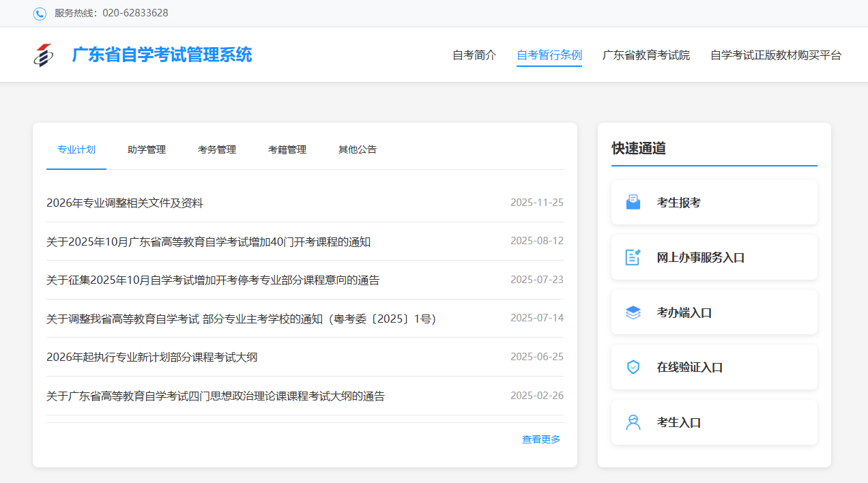Go to 广东省教育考试院 navigation link
Viewport: 868px width, 483px height.
[x=646, y=55]
